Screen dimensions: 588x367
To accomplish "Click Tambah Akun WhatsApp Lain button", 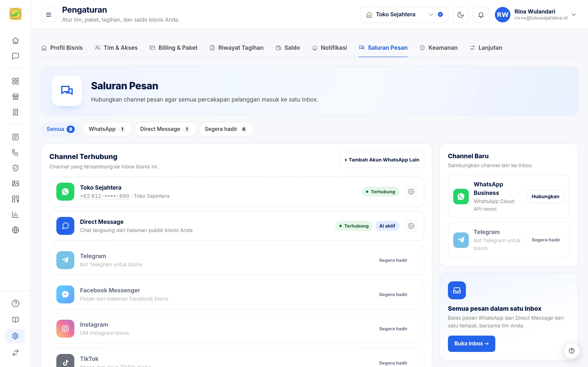I will pos(382,160).
